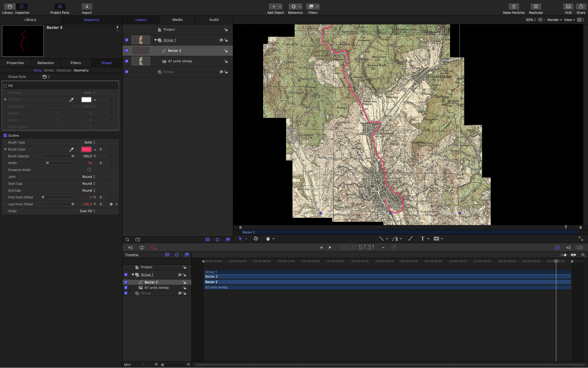Image resolution: width=588 pixels, height=368 pixels.
Task: Open the Library panel toolbar icon
Action: 10,6
